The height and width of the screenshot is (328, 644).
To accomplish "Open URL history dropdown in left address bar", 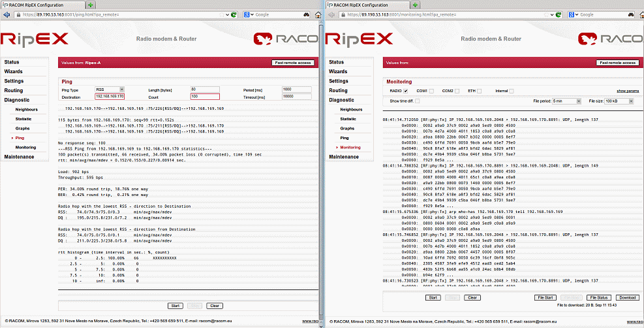I will [x=227, y=14].
